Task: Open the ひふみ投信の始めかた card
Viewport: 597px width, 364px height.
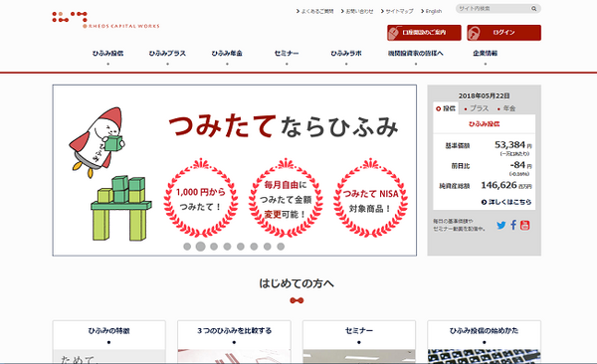Action: (x=484, y=342)
